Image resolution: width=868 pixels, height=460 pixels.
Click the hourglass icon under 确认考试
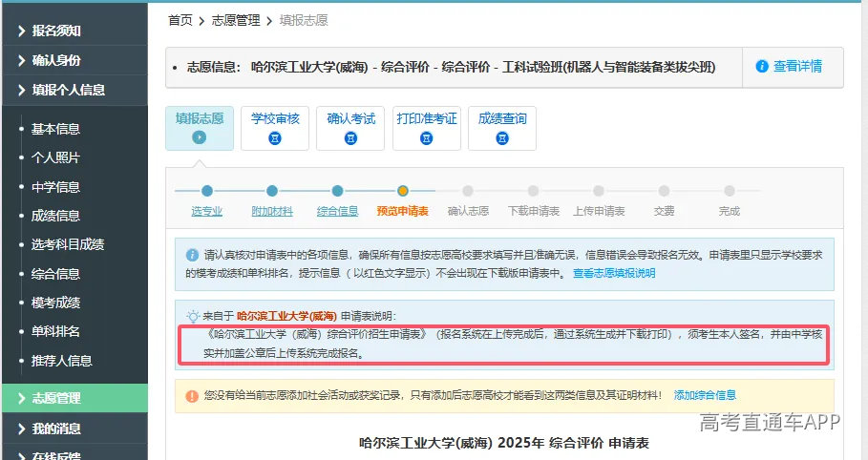tap(350, 138)
